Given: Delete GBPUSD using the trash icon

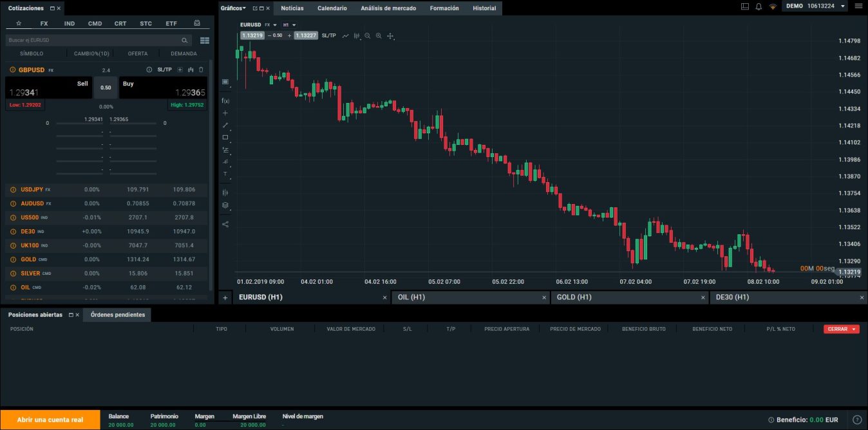Looking at the screenshot, I should pos(201,70).
